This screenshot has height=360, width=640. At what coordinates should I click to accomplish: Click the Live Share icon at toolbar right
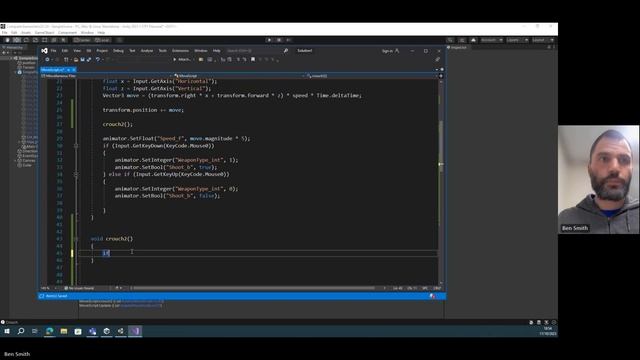pos(438,60)
